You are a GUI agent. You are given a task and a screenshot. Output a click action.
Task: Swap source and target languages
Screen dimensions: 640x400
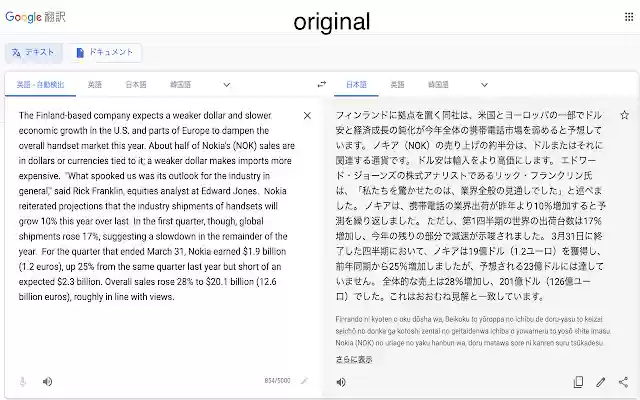click(322, 84)
